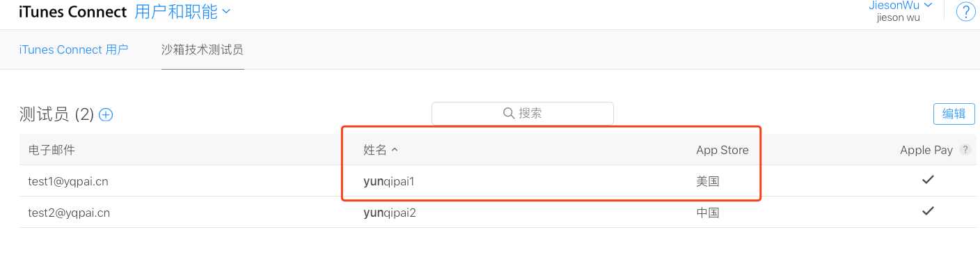This screenshot has width=980, height=276.
Task: Click the search magnifier icon
Action: pyautogui.click(x=508, y=113)
